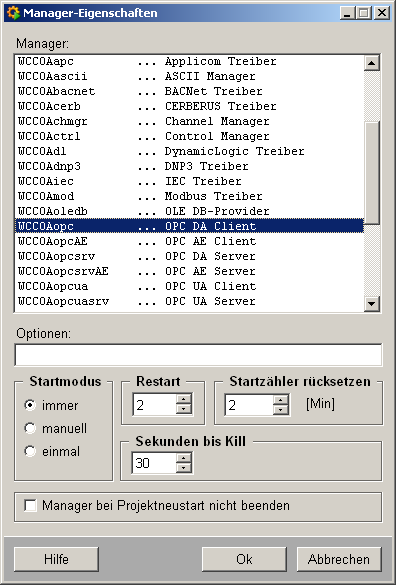Increase the Startzähler rücksetzen minutes value

click(281, 399)
